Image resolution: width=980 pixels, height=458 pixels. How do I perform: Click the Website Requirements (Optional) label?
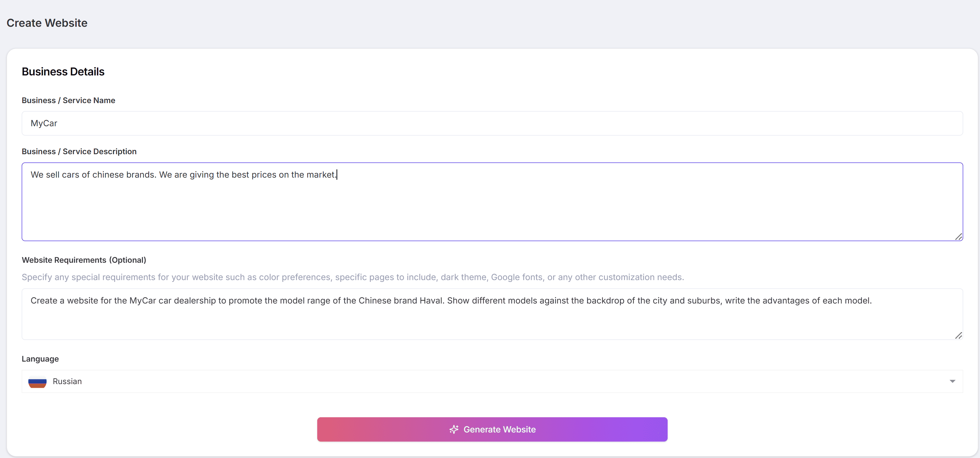tap(84, 260)
